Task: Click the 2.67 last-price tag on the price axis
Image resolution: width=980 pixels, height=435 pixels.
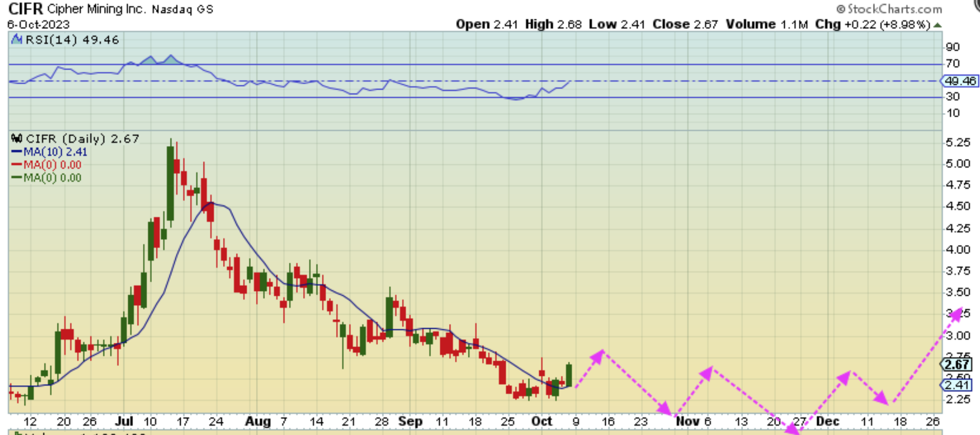Action: click(x=957, y=364)
